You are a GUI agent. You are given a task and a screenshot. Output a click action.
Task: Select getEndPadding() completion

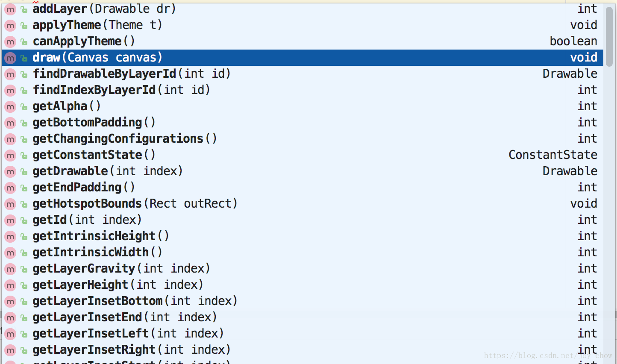303,188
